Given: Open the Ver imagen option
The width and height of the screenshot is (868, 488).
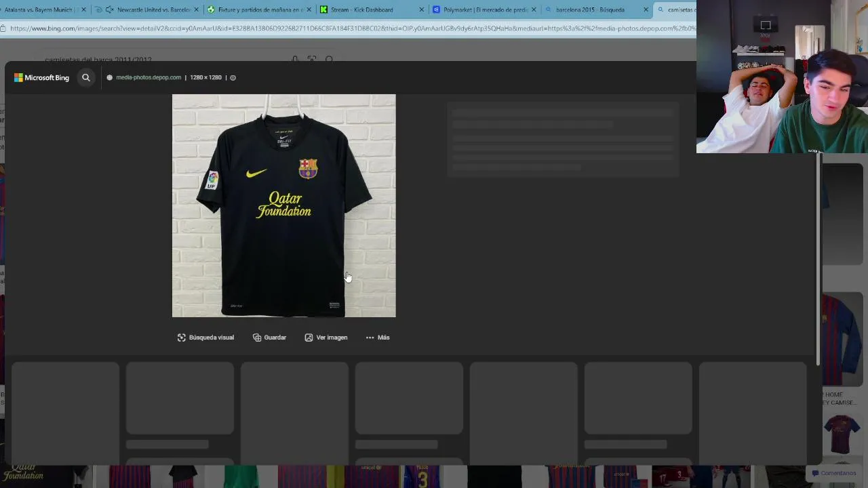Looking at the screenshot, I should tap(326, 338).
